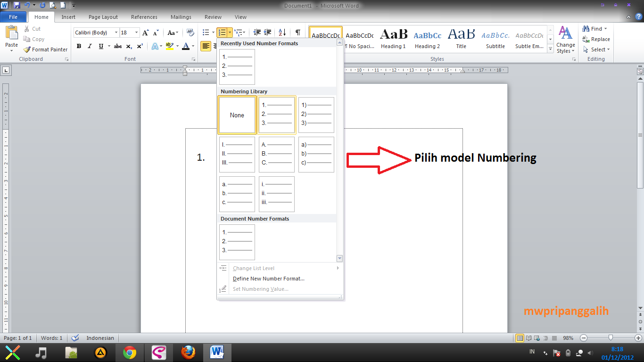644x362 pixels.
Task: Select the None numbering option
Action: click(237, 115)
